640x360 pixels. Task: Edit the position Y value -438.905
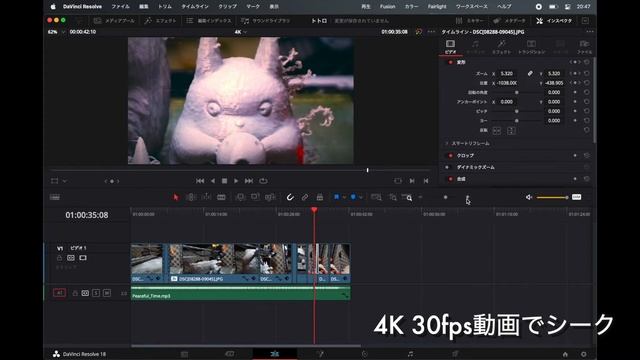click(554, 83)
